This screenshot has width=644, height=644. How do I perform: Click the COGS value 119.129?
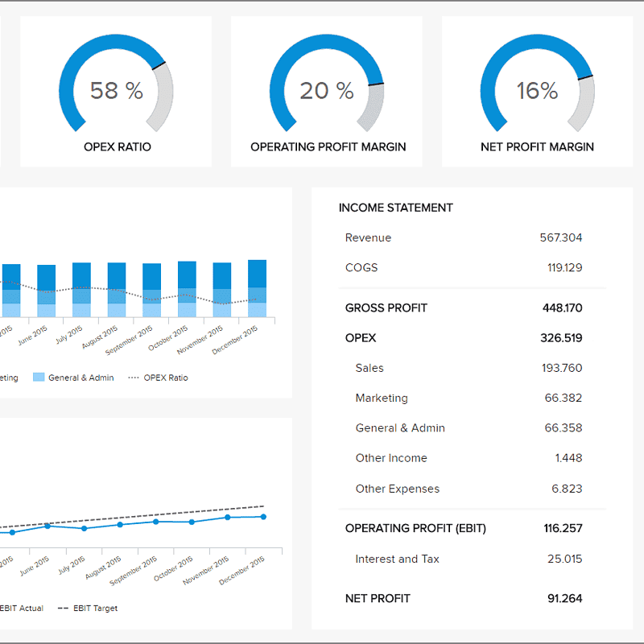(x=563, y=267)
